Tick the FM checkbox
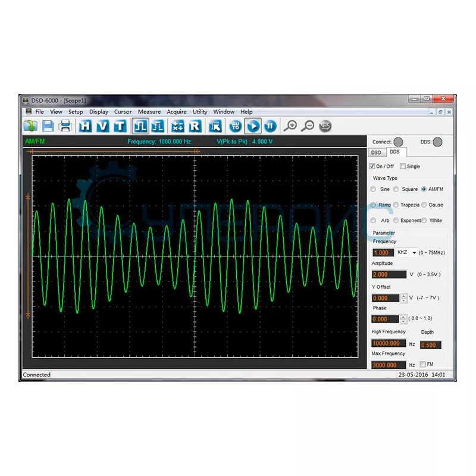This screenshot has width=476, height=476. point(422,364)
